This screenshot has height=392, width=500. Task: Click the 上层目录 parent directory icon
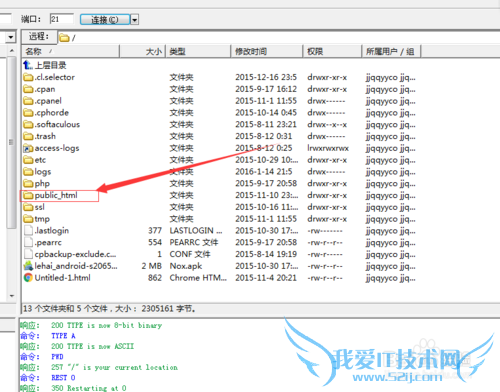tap(28, 65)
